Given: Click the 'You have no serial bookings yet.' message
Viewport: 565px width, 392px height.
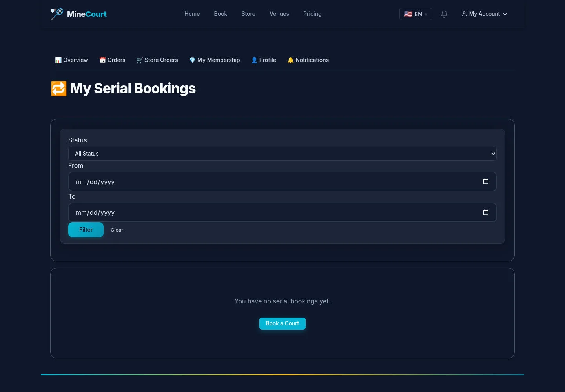Looking at the screenshot, I should [x=282, y=301].
